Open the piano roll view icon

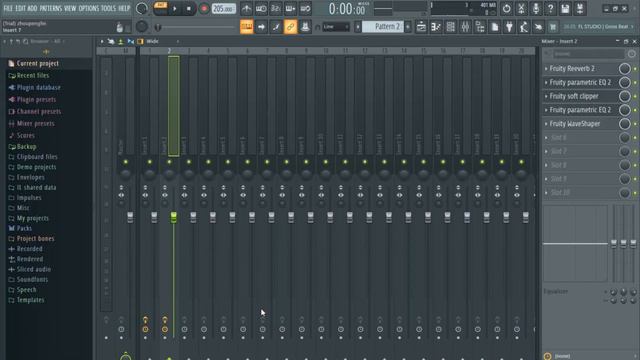(x=436, y=27)
